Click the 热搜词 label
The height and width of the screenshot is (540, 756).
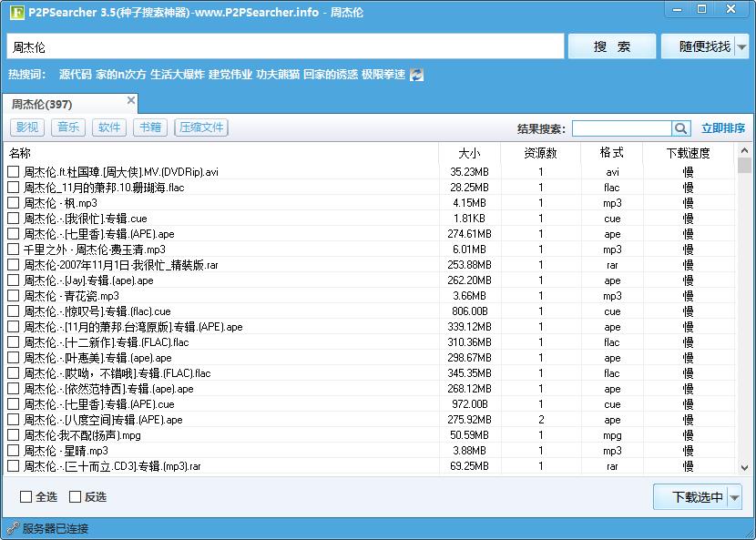click(27, 75)
